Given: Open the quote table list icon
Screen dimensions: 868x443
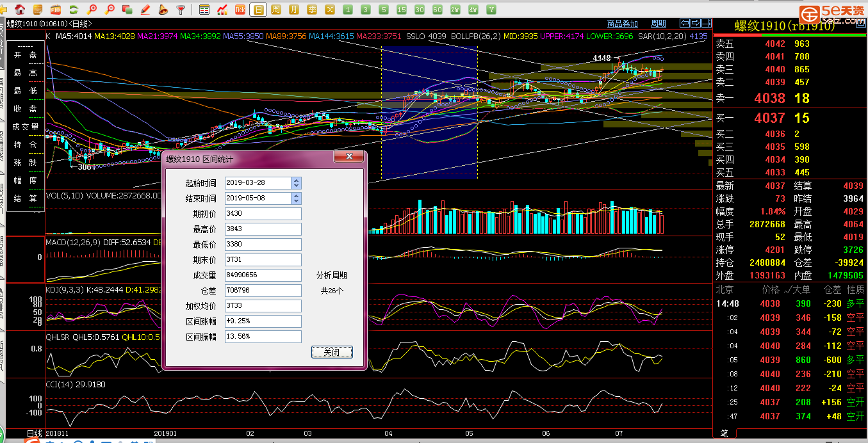Looking at the screenshot, I should [204, 10].
